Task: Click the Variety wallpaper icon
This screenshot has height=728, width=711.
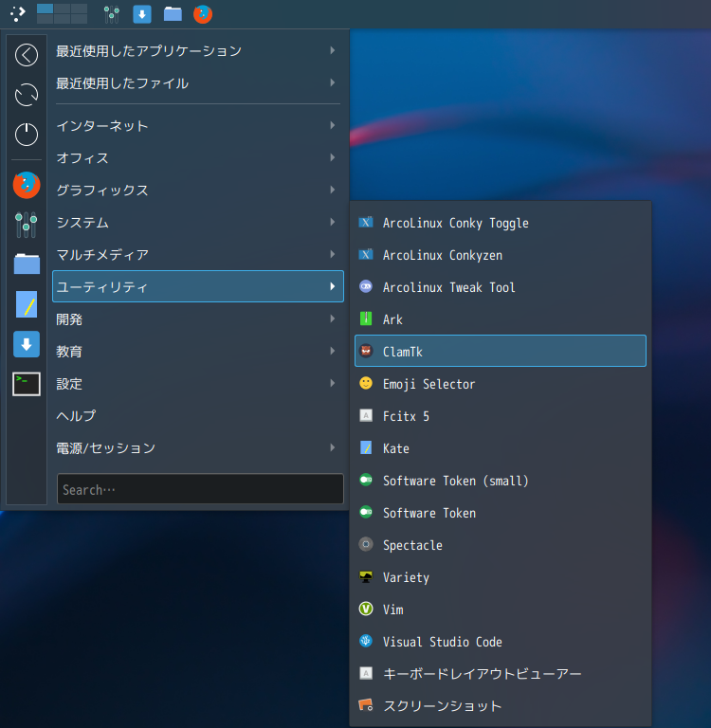Action: click(366, 576)
